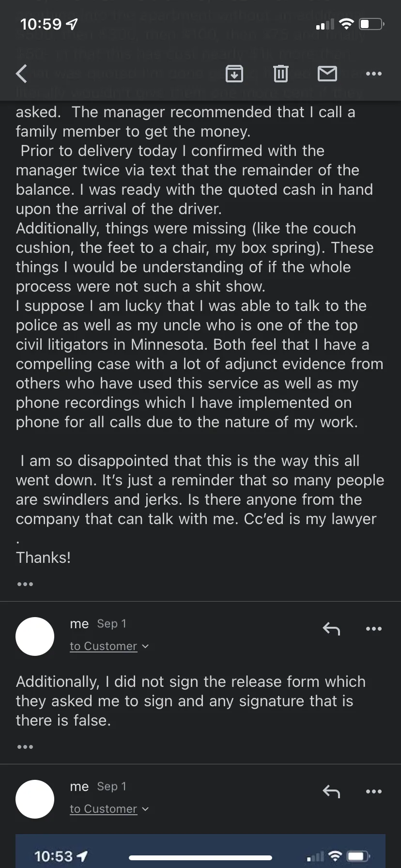
Task: Mark the email unread via envelope icon
Action: tap(327, 74)
